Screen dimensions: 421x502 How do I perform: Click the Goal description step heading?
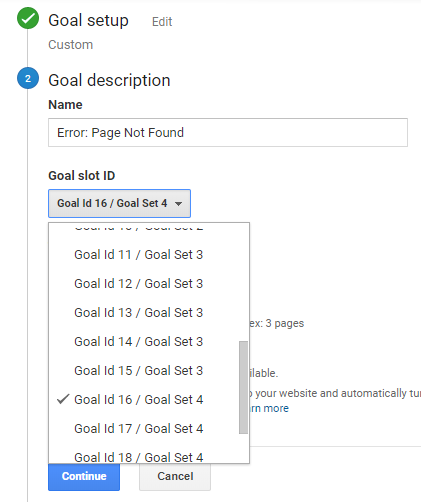coord(109,80)
